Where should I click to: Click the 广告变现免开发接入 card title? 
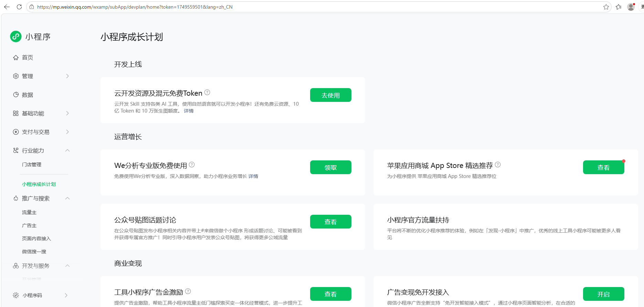[x=418, y=292]
